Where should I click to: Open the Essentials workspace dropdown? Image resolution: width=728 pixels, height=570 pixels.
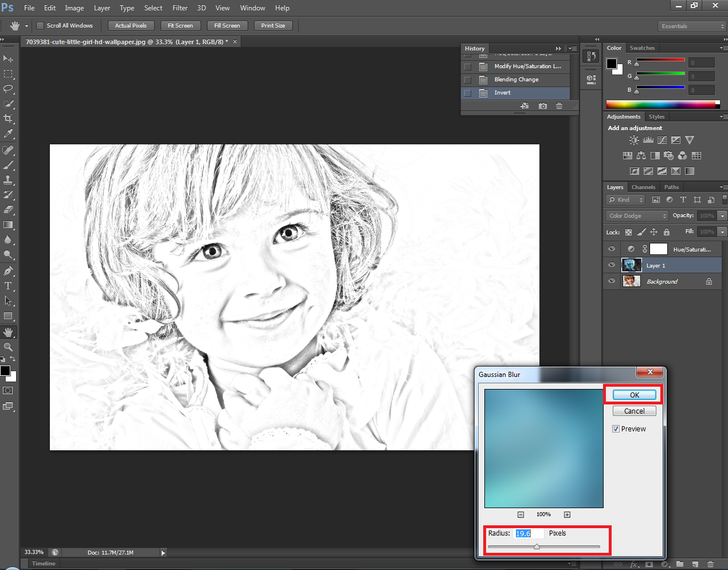click(692, 26)
